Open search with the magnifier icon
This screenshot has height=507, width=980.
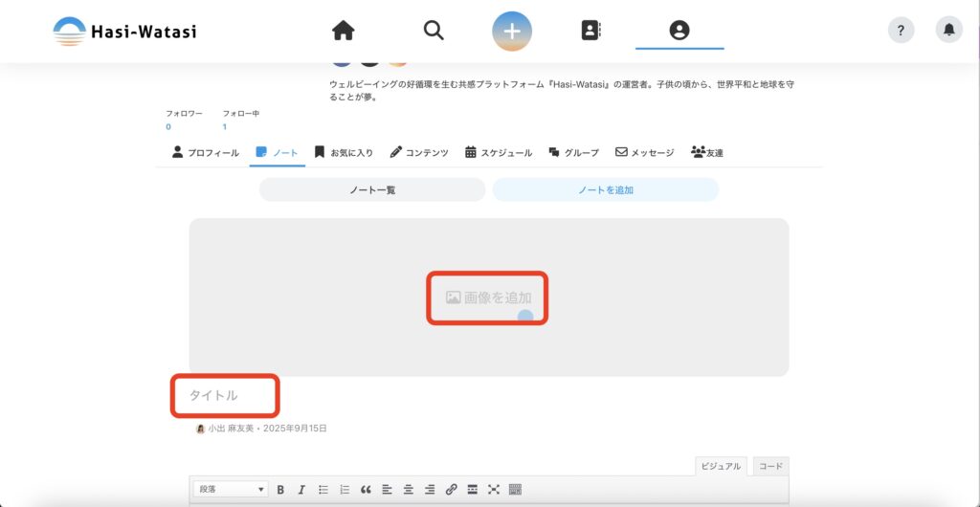click(434, 31)
